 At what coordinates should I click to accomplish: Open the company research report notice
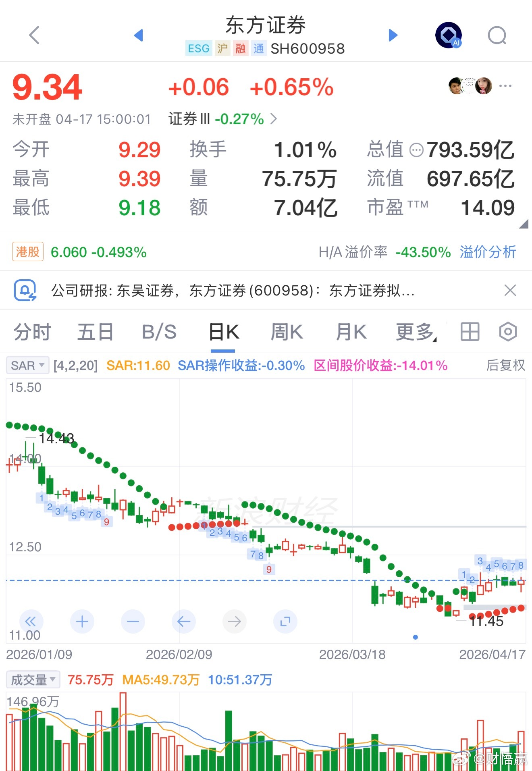point(233,290)
